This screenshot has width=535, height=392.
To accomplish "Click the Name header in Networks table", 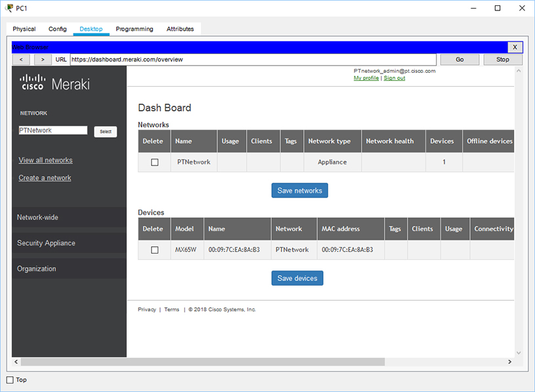I will coord(194,141).
